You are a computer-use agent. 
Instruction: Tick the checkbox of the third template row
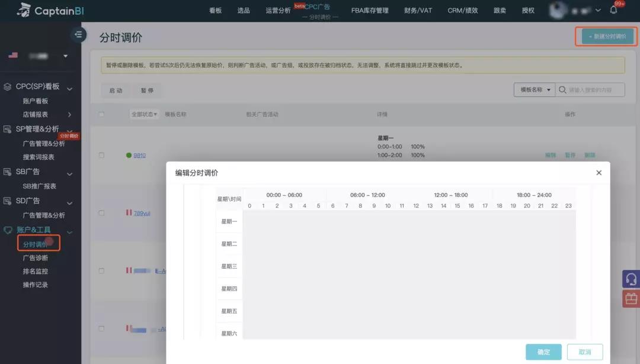[102, 270]
